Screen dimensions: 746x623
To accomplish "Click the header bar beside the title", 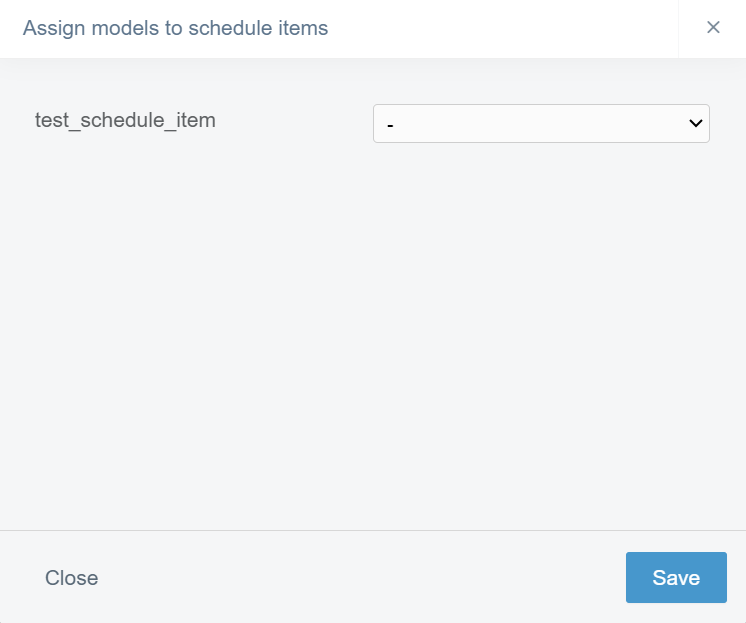I will [500, 28].
